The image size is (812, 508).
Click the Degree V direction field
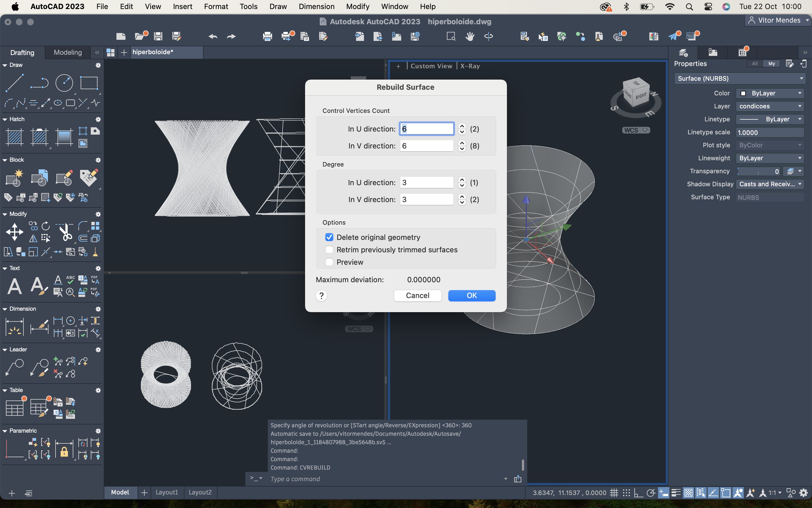tap(427, 199)
